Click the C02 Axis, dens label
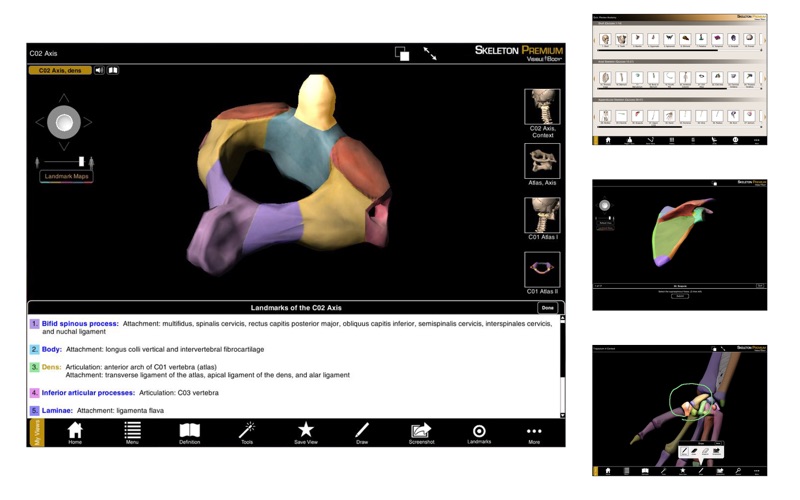800x500 pixels. coord(60,70)
